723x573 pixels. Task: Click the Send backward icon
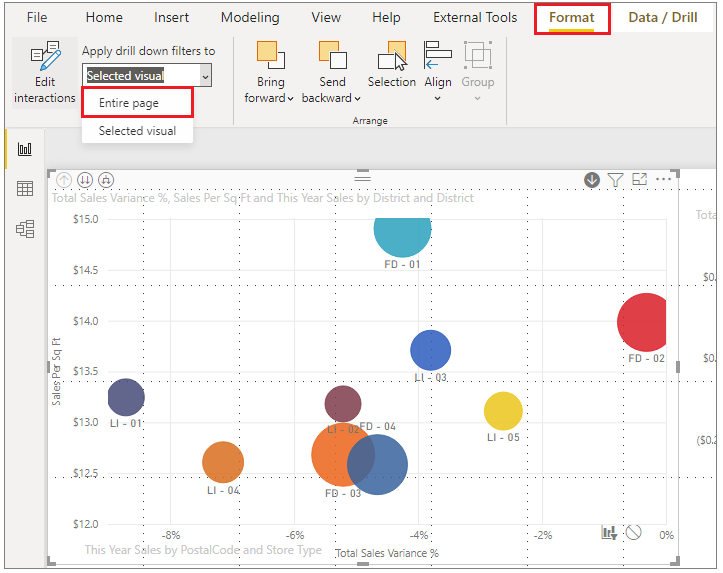pos(332,55)
